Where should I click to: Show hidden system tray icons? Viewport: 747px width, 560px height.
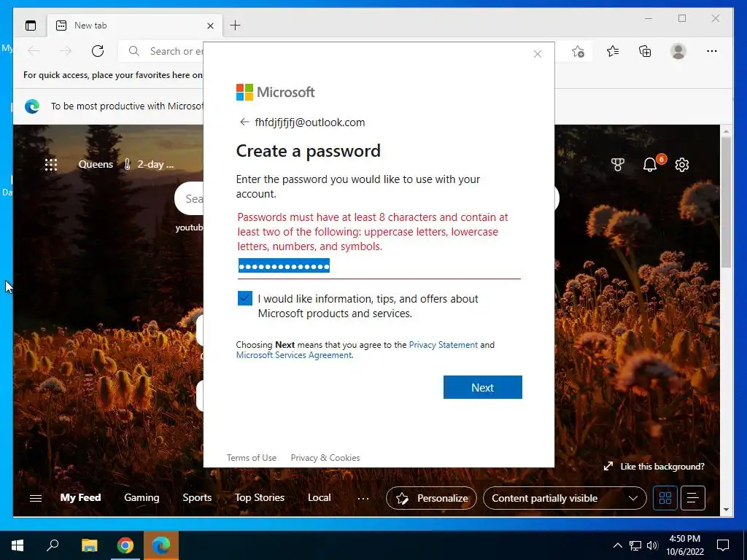coord(617,545)
